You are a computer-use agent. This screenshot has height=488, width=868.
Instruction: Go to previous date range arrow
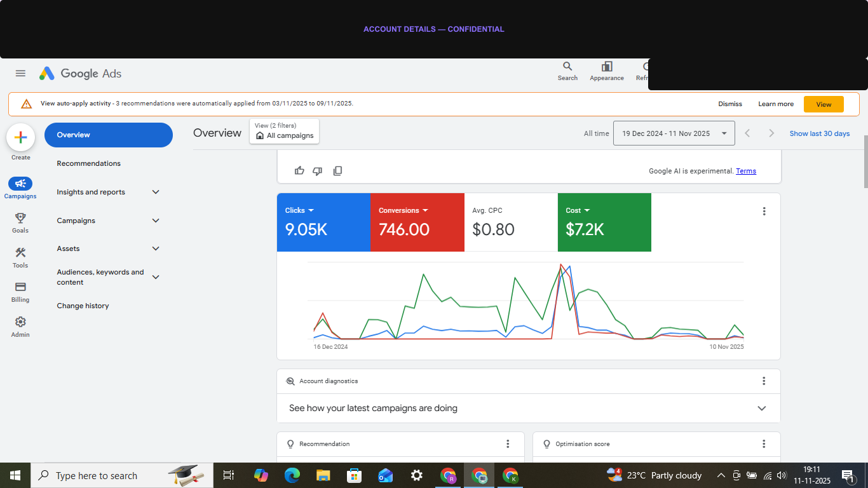[x=747, y=133]
